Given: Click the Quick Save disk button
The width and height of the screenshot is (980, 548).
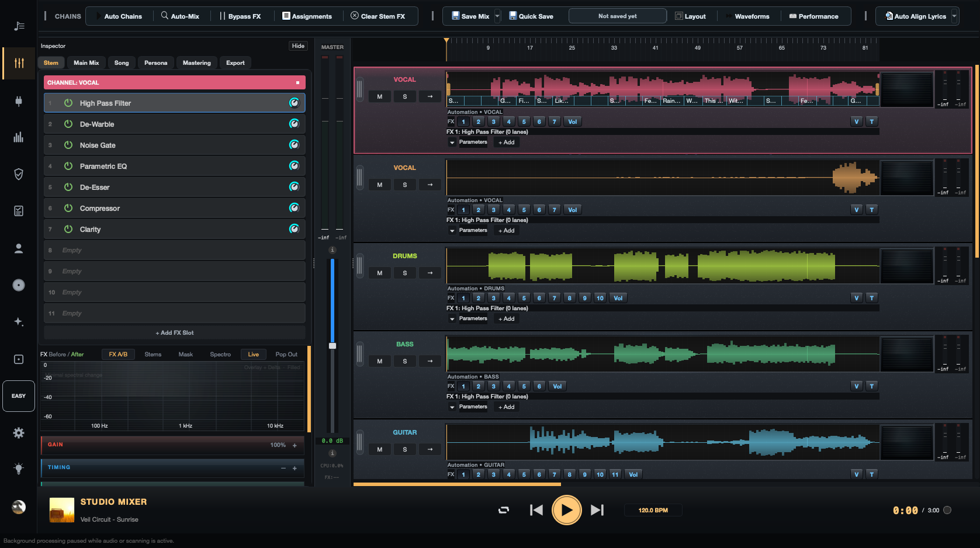Looking at the screenshot, I should click(x=531, y=16).
